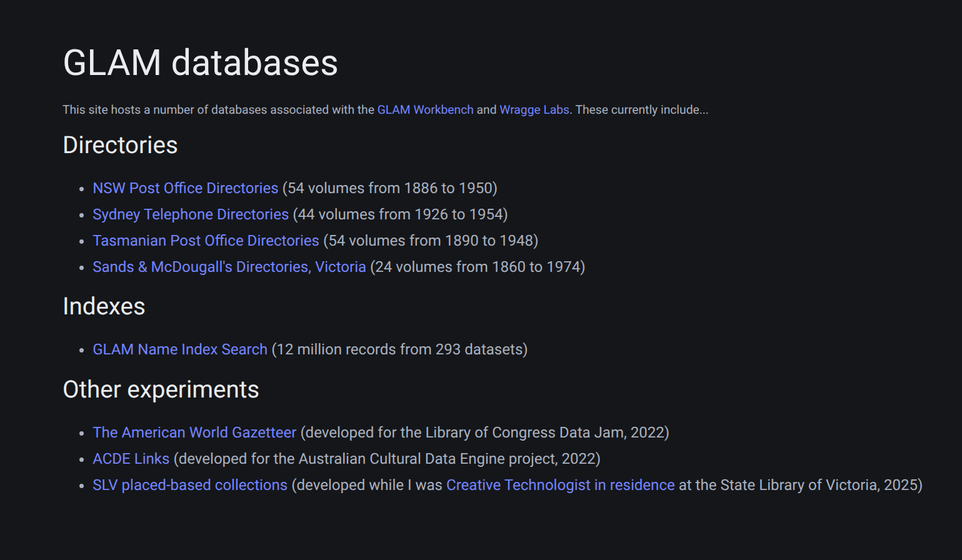The width and height of the screenshot is (962, 560).
Task: Click text '44 volumes from 1926 to 1954'
Action: pos(401,214)
